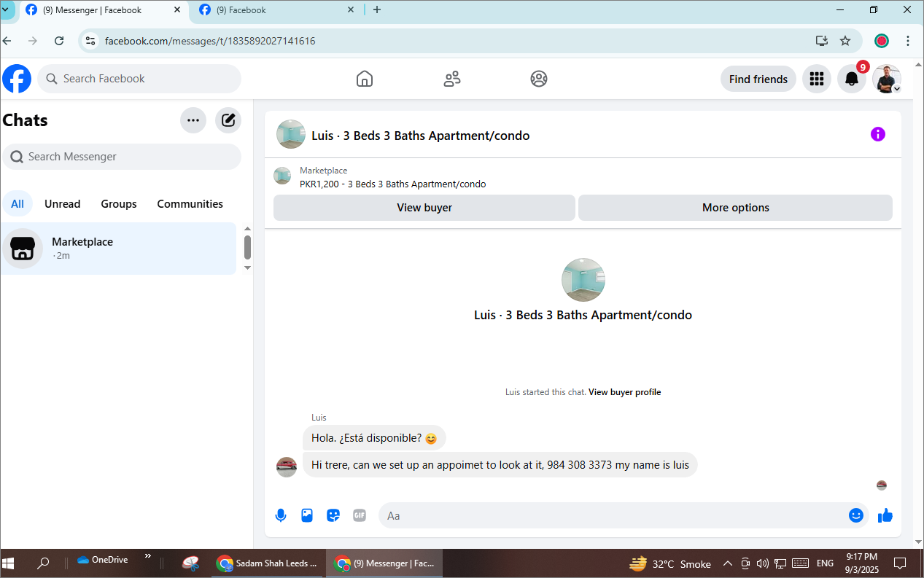Open the Windows notification center
Screen dimensions: 924x578
[900, 563]
